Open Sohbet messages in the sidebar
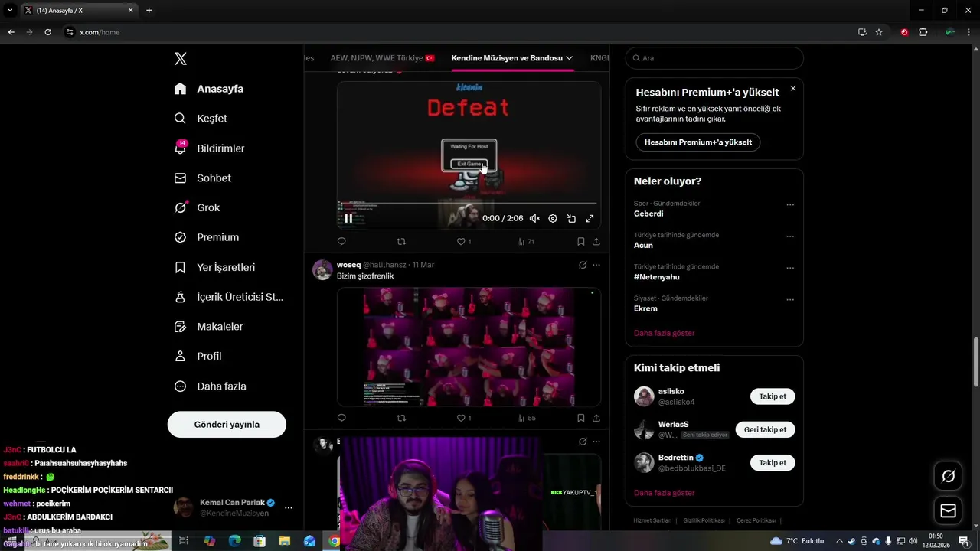This screenshot has width=980, height=551. [202, 178]
